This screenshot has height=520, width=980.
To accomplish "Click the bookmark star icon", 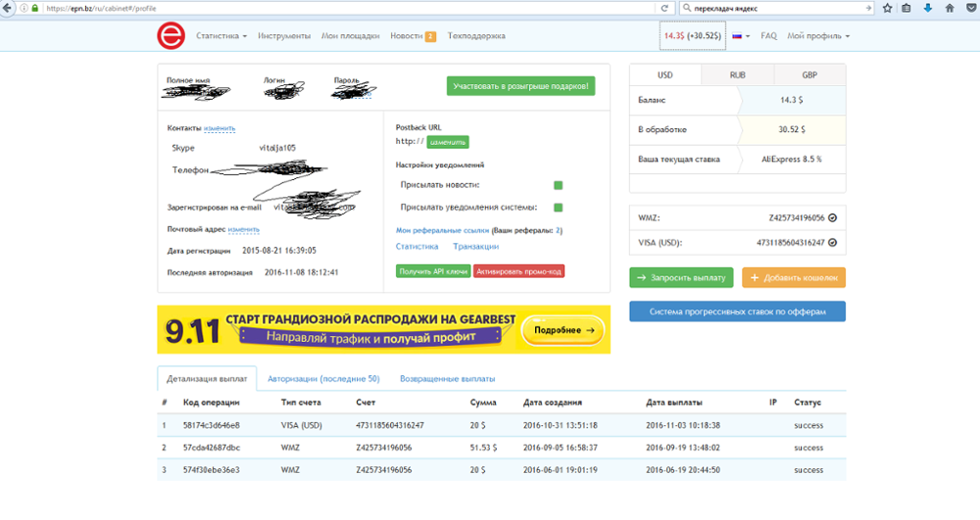I will click(887, 8).
